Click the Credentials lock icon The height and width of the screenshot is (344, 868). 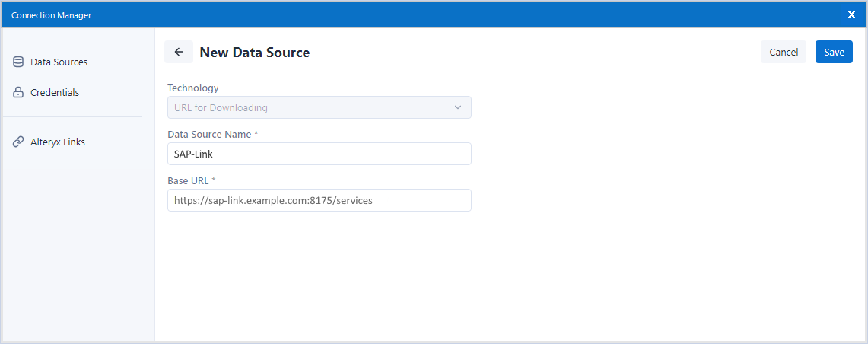point(18,93)
